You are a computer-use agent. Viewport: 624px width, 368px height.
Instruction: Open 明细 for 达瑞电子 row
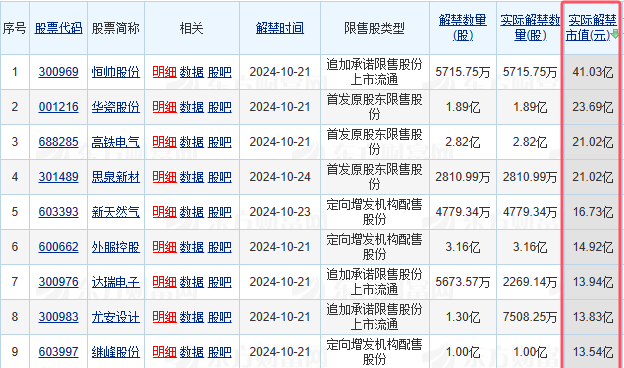(164, 282)
